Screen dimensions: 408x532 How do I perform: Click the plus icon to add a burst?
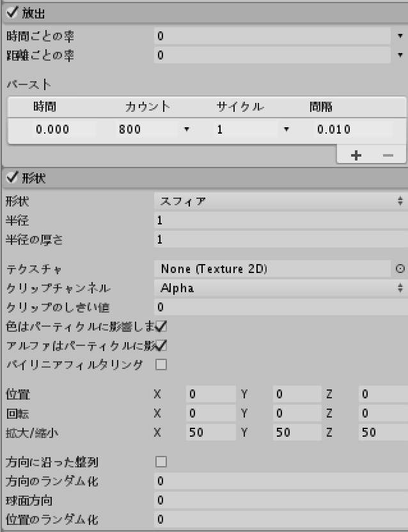tap(357, 155)
